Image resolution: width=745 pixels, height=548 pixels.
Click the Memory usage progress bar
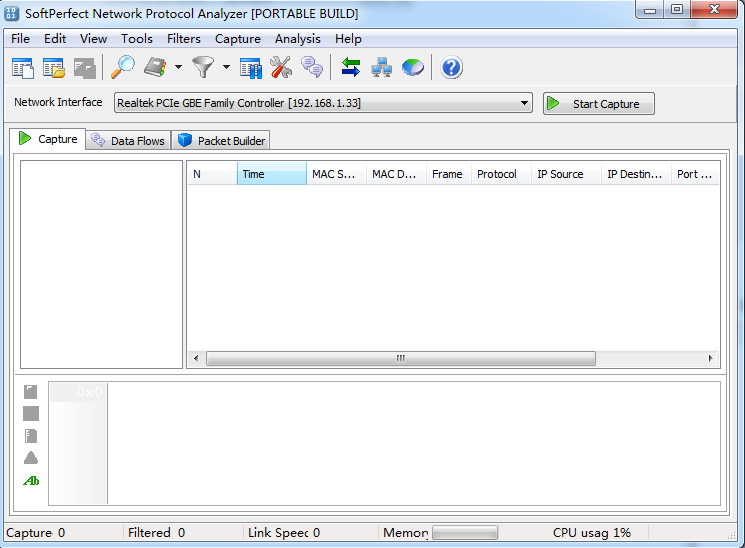pos(465,533)
